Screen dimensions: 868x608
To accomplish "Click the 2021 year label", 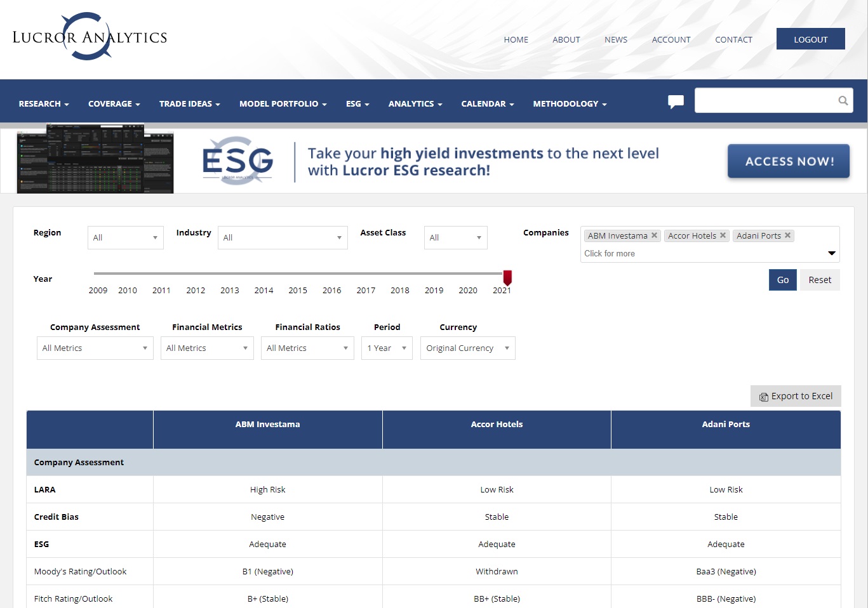I will (502, 290).
